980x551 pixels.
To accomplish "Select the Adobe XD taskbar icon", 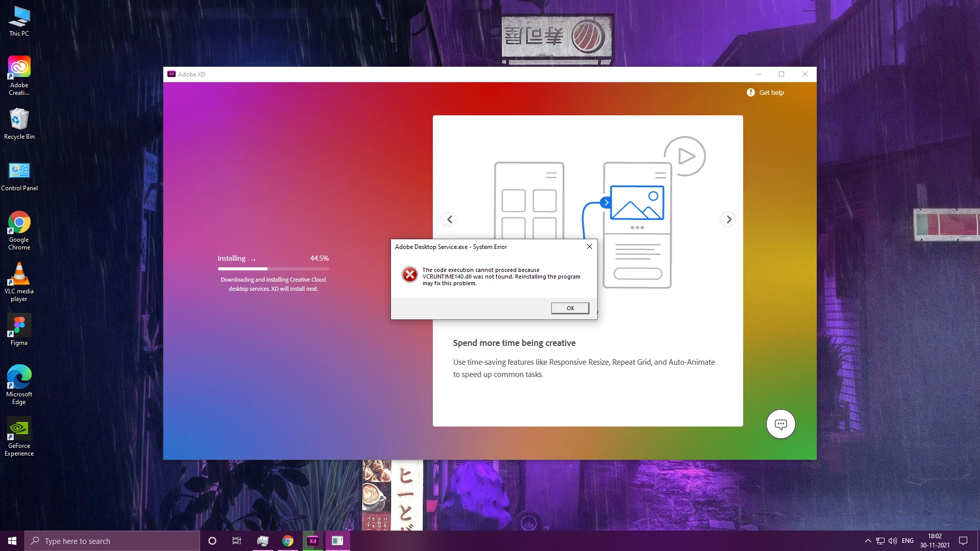I will (x=313, y=541).
